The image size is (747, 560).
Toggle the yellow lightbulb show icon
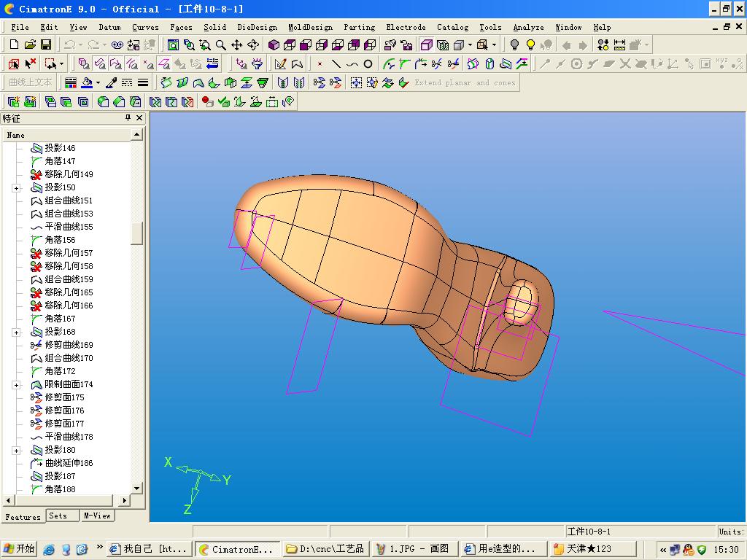(530, 45)
